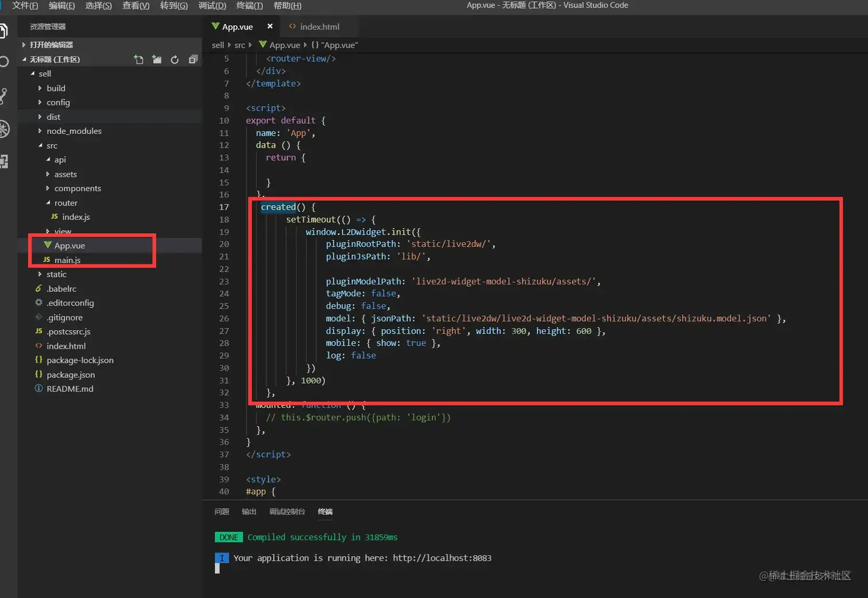The width and height of the screenshot is (868, 598).
Task: Close the App.vue editor tab
Action: tap(270, 26)
